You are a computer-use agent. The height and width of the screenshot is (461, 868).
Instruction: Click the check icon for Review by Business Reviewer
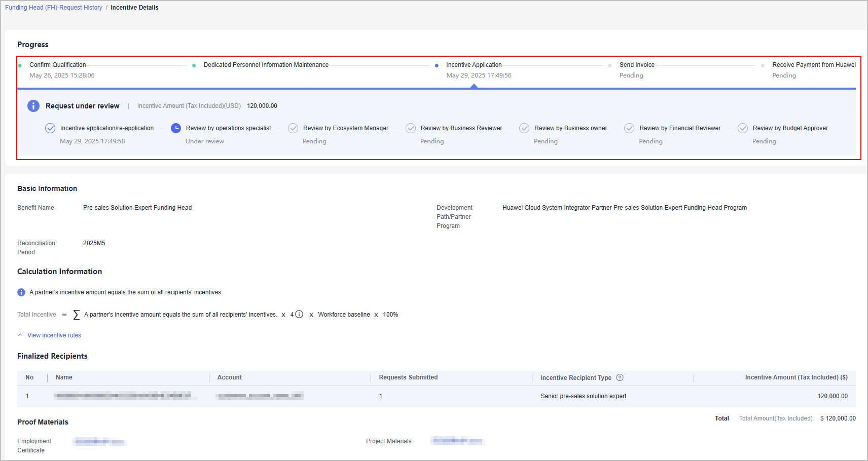tap(411, 128)
